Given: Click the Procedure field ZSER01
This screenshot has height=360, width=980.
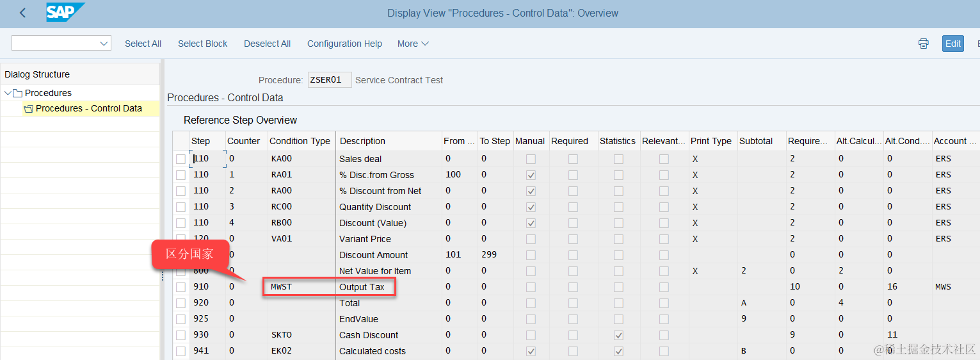Looking at the screenshot, I should 330,80.
